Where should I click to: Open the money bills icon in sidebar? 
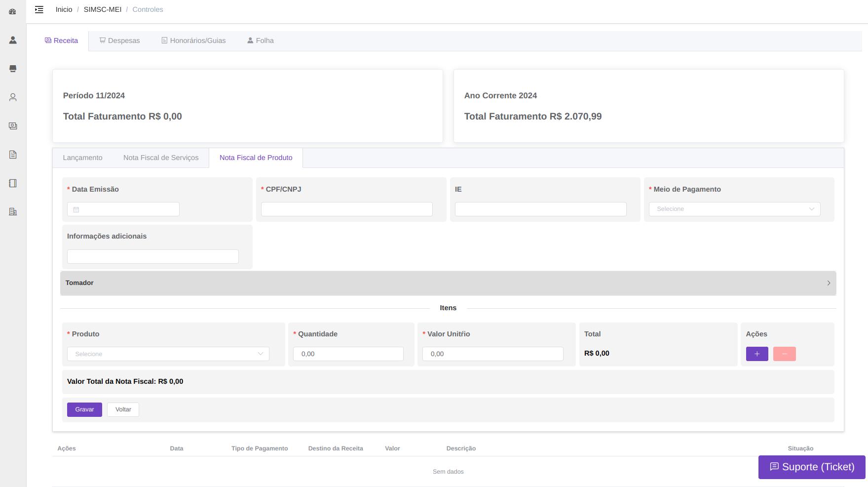13,126
